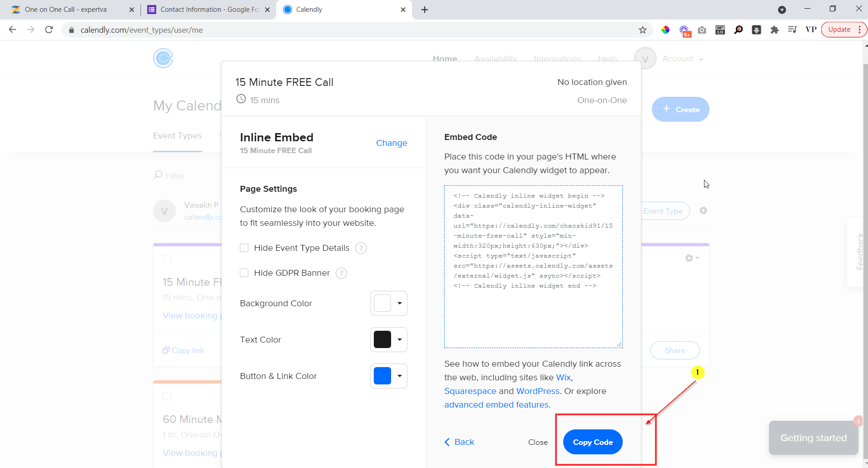The height and width of the screenshot is (468, 868).
Task: Open the browser extensions puzzle icon
Action: point(775,30)
